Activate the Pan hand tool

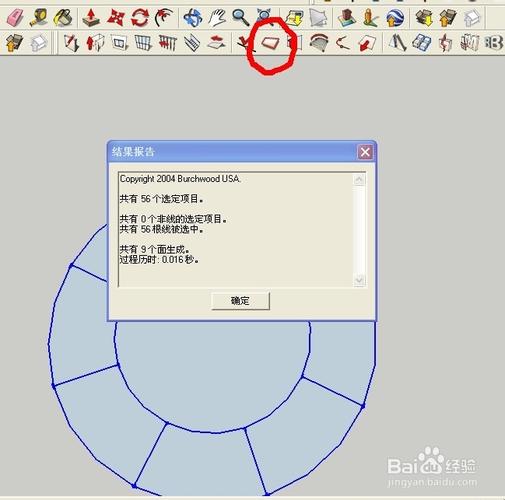[x=217, y=17]
